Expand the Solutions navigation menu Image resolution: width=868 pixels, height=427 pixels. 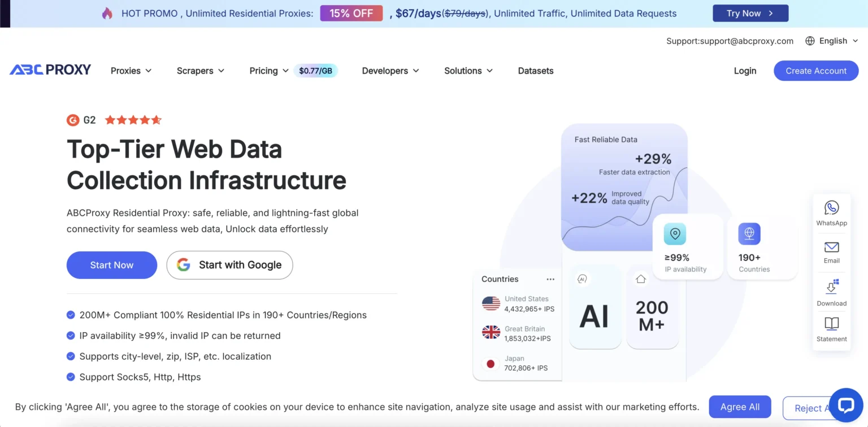[x=467, y=71]
